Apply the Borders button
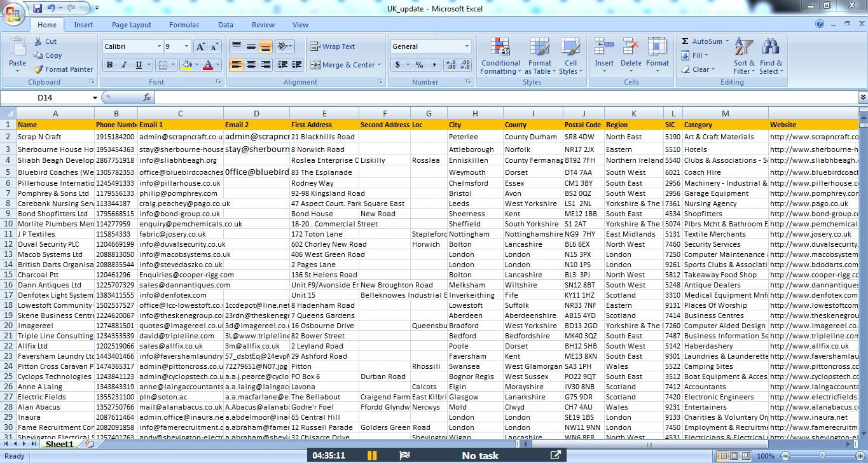The image size is (868, 463). pos(163,65)
